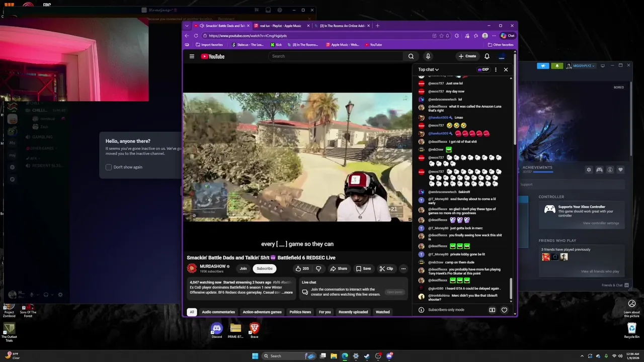Dislike the video with thumbs-down
Screen dimensions: 644x362
click(x=318, y=268)
